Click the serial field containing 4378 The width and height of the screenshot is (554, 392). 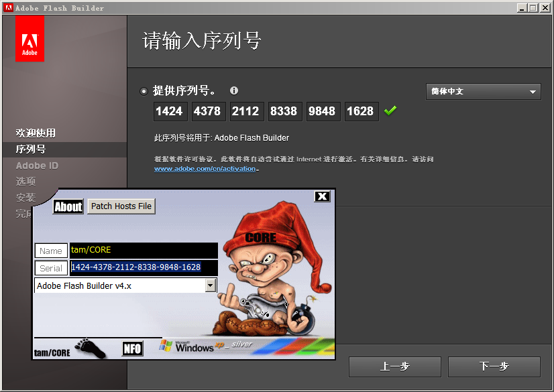click(209, 111)
